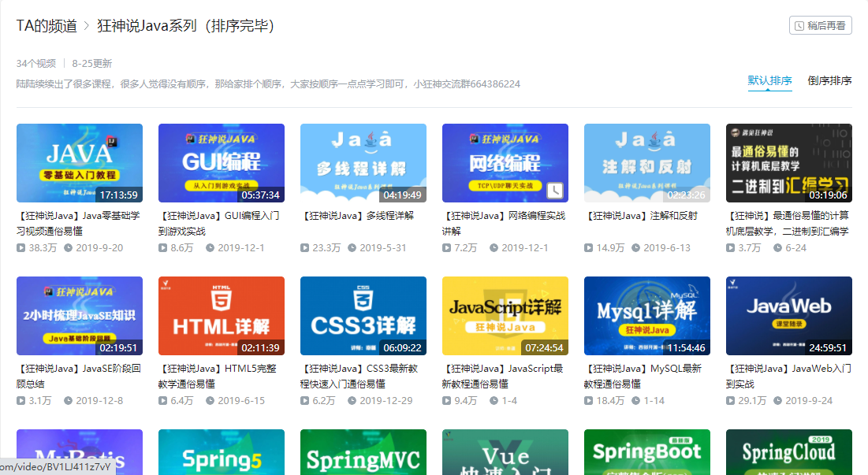
Task: Open the Spring5 video thumbnail
Action: coord(222,452)
